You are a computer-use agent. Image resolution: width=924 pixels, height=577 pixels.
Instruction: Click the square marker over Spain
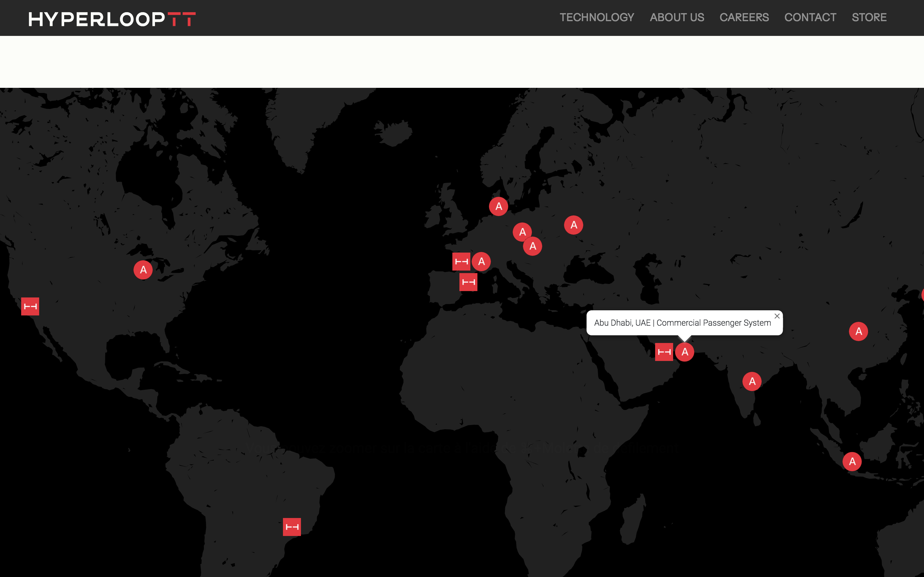(468, 282)
